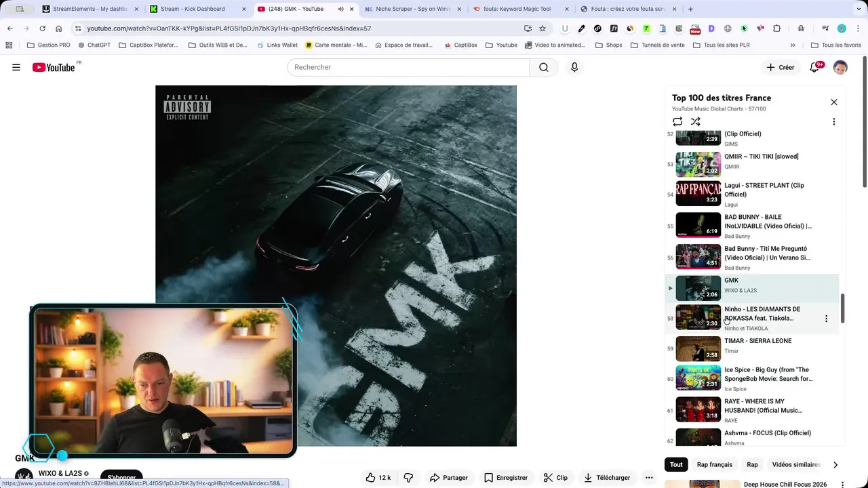
Task: Save video with Enregistrer button
Action: tap(506, 478)
